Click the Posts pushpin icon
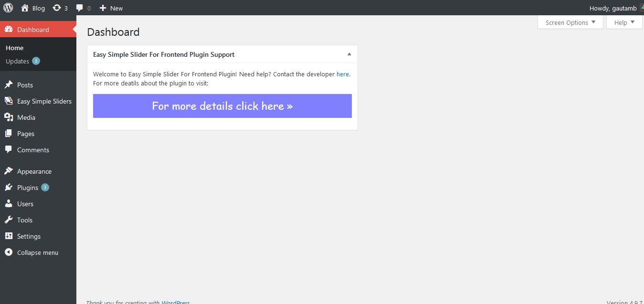The image size is (644, 304). point(9,85)
